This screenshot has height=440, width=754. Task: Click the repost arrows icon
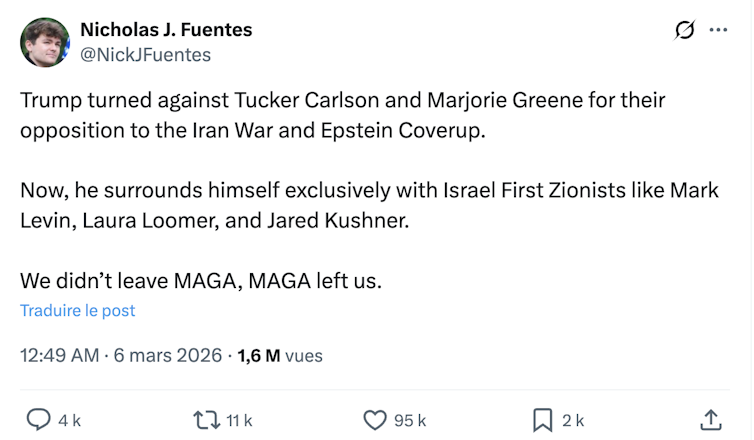click(x=205, y=420)
